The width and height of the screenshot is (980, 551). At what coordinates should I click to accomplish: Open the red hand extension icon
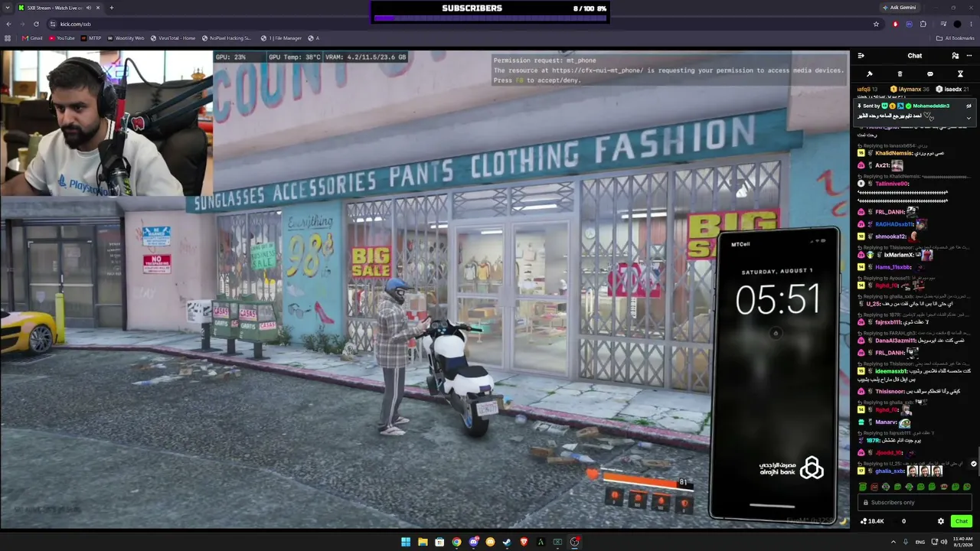895,24
